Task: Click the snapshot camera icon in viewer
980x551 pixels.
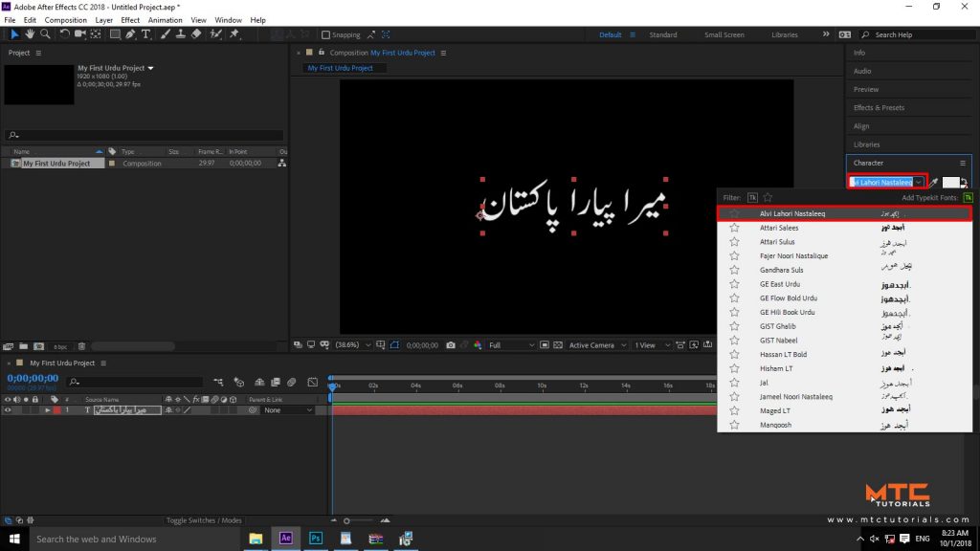Action: point(451,344)
